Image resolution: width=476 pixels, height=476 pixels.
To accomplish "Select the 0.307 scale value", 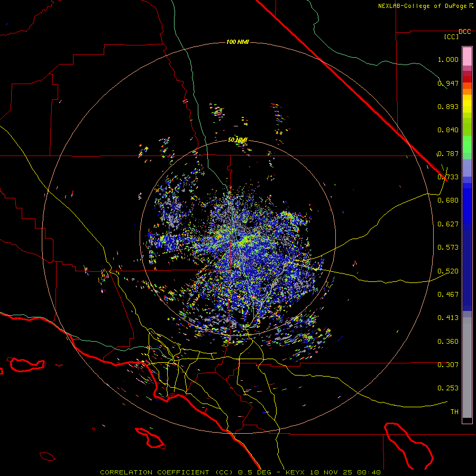I will click(x=448, y=364).
